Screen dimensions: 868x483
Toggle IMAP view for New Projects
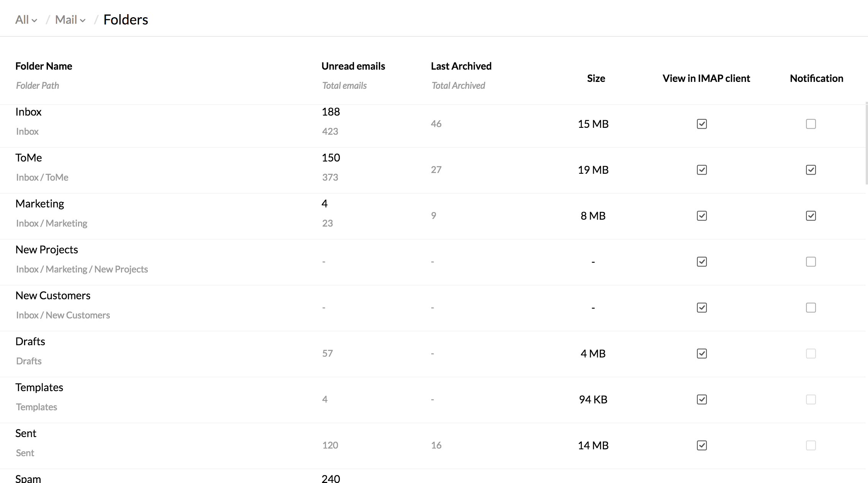[x=702, y=262]
